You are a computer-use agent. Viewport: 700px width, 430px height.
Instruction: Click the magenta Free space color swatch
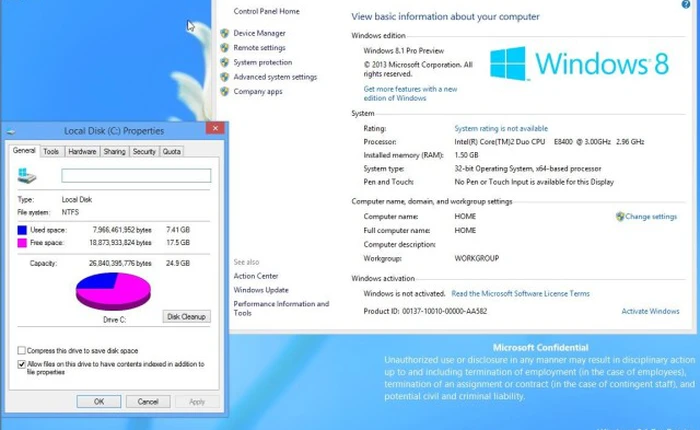pyautogui.click(x=22, y=243)
